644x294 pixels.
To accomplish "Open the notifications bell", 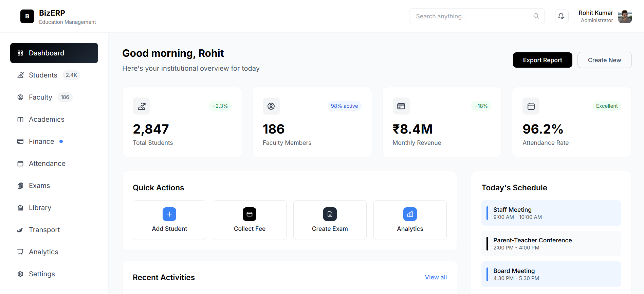I will tap(562, 16).
